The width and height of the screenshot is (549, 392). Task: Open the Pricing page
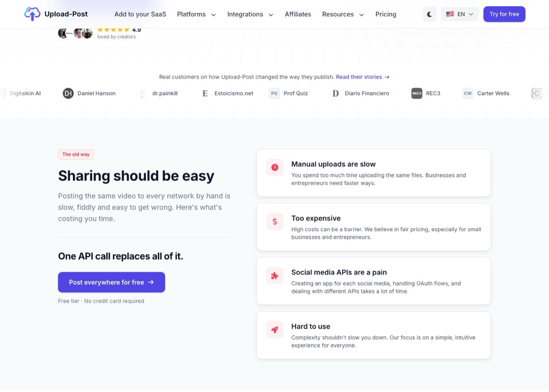click(x=386, y=14)
